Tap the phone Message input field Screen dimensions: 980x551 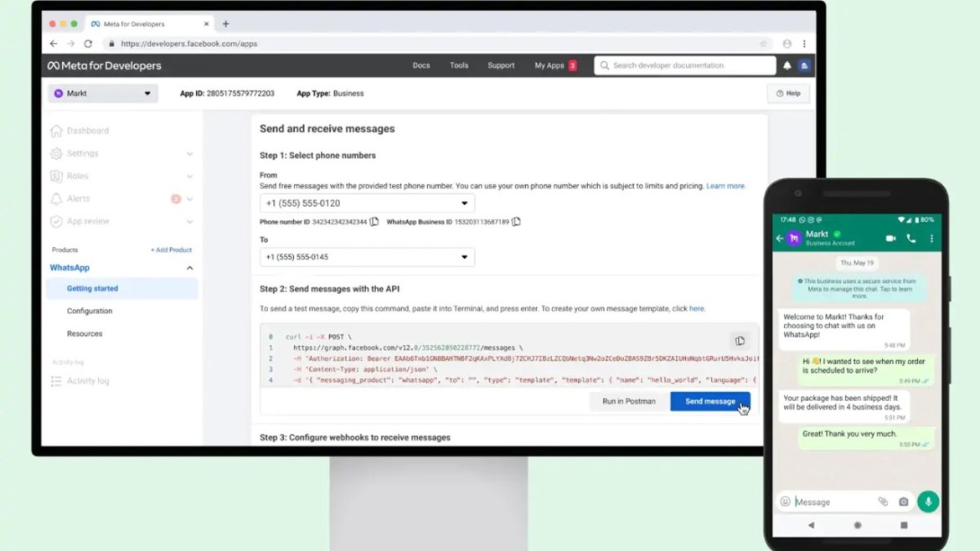(x=833, y=502)
